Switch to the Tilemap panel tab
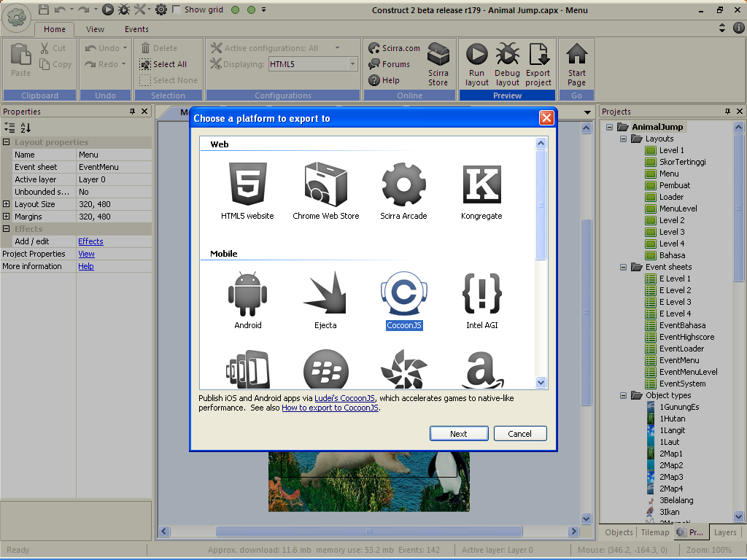Viewport: 747px width, 560px height. [654, 532]
